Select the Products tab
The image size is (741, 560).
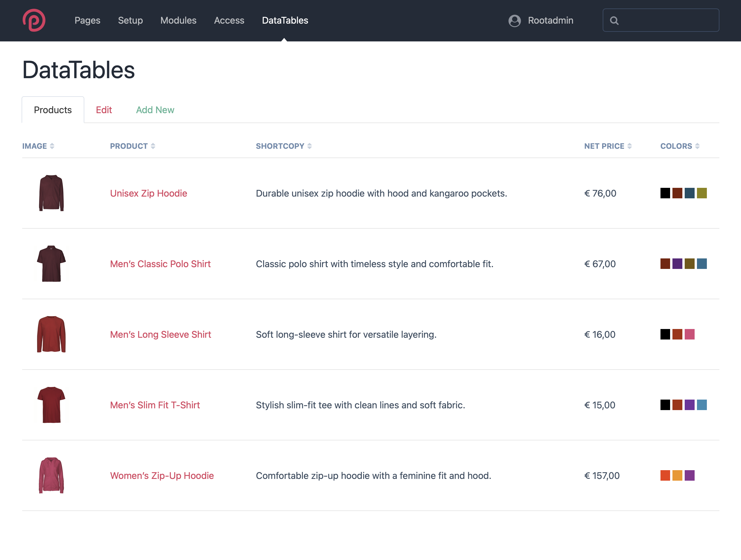(53, 110)
